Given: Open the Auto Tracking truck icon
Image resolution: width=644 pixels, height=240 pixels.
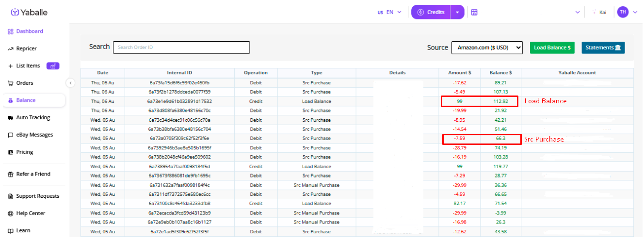Looking at the screenshot, I should [x=11, y=118].
